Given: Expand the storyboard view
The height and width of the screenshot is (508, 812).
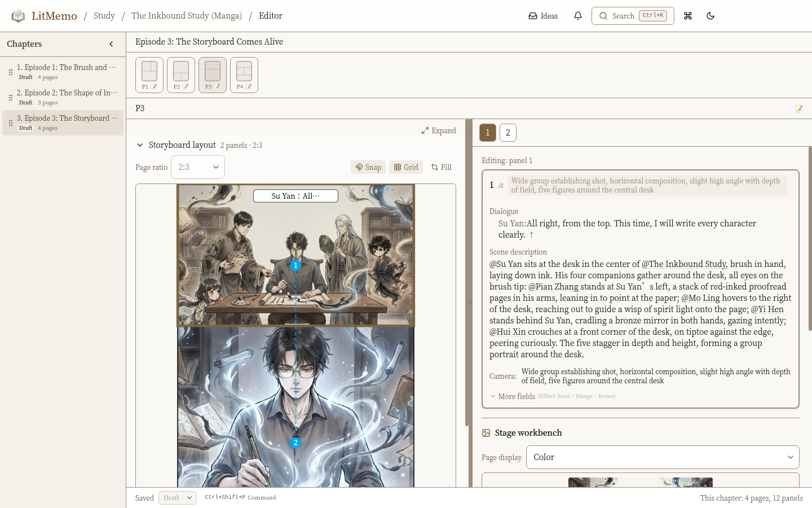Looking at the screenshot, I should (439, 130).
